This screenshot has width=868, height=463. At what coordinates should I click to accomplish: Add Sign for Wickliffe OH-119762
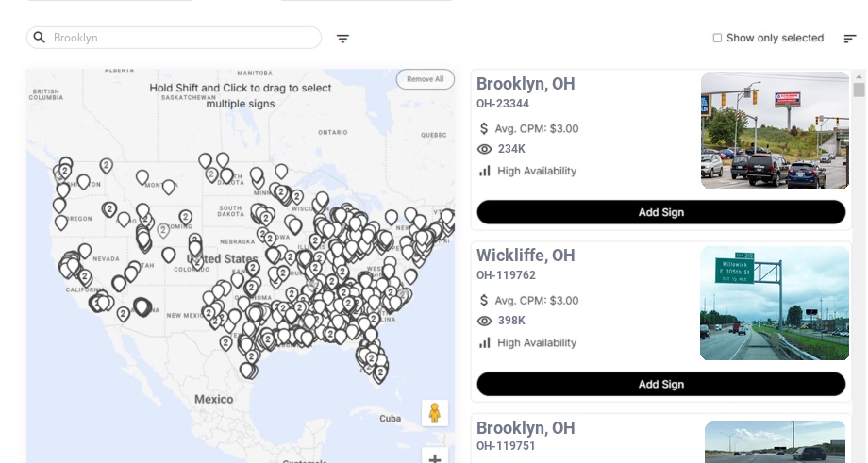660,384
